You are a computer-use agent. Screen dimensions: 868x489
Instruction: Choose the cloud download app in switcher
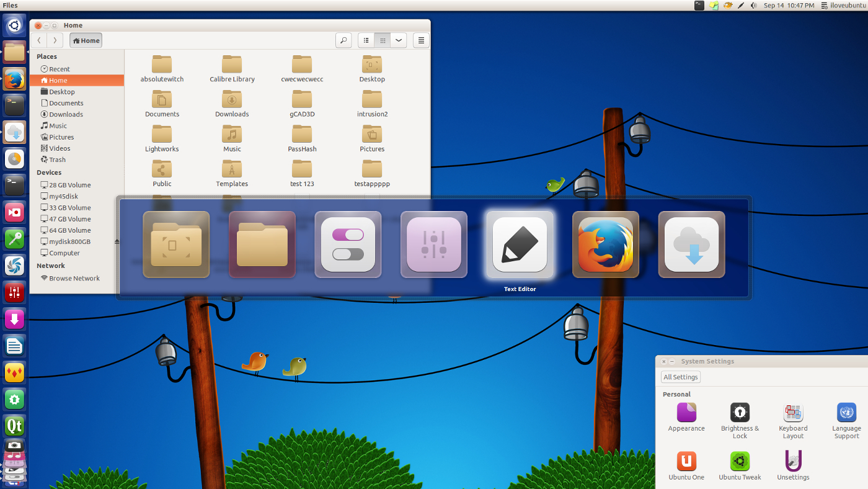click(692, 244)
